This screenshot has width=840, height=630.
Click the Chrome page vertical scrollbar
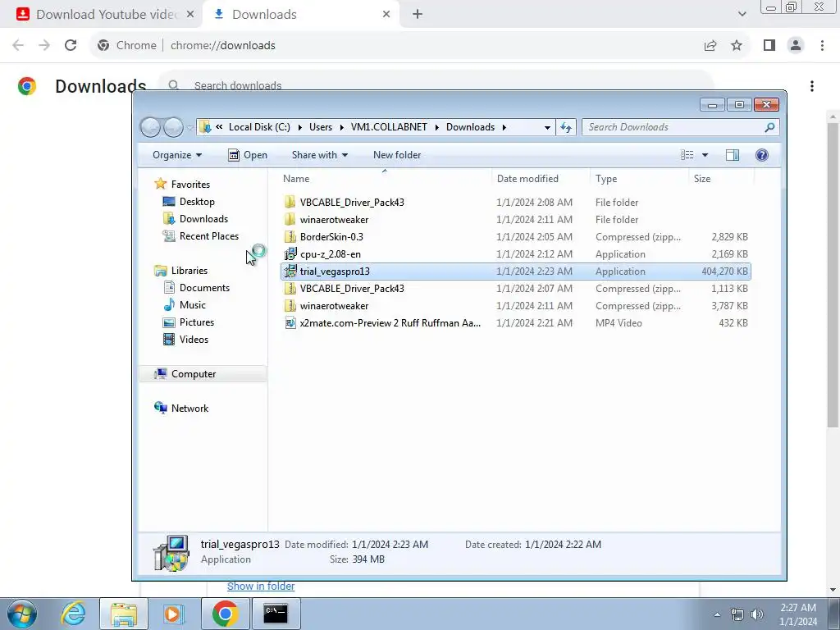point(833,276)
